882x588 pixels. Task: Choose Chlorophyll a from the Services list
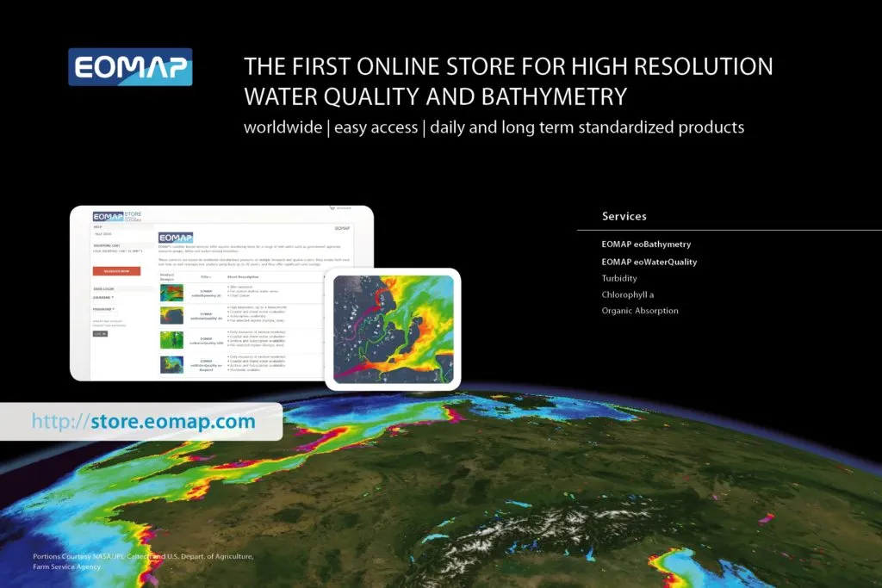pyautogui.click(x=627, y=294)
